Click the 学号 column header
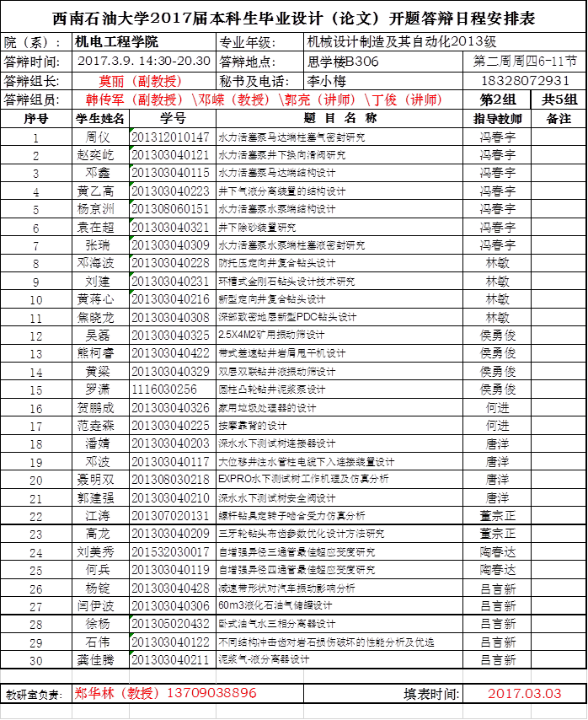 point(173,119)
